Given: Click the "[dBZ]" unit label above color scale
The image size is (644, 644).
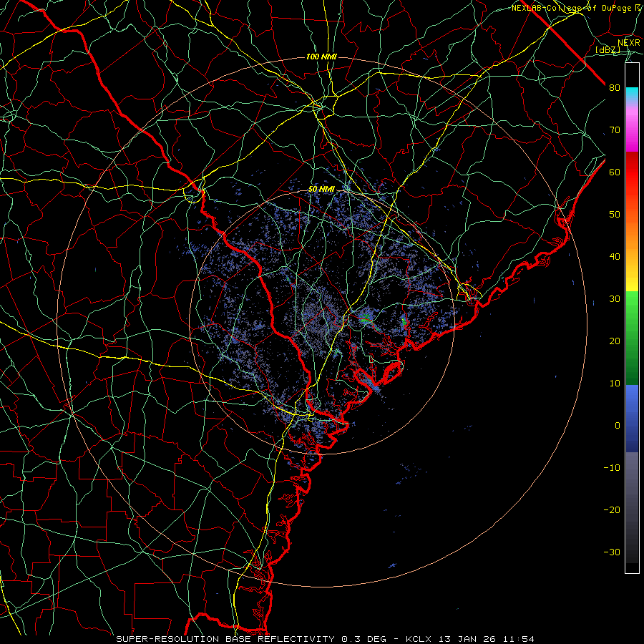Looking at the screenshot, I should click(608, 49).
